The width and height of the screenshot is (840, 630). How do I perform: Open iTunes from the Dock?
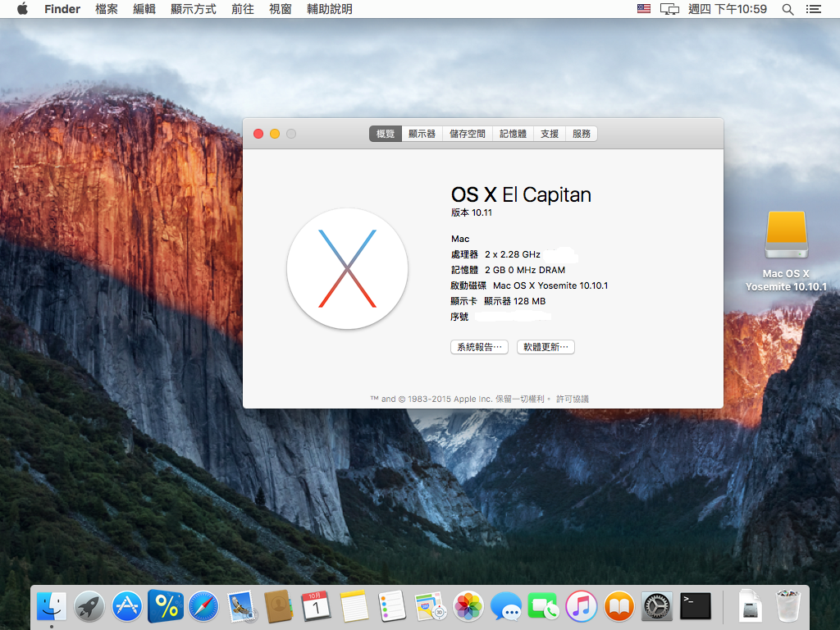(x=582, y=606)
